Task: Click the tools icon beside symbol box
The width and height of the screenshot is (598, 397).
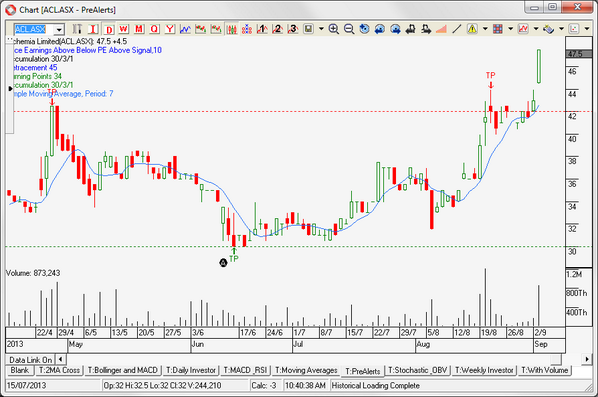Action: click(77, 29)
